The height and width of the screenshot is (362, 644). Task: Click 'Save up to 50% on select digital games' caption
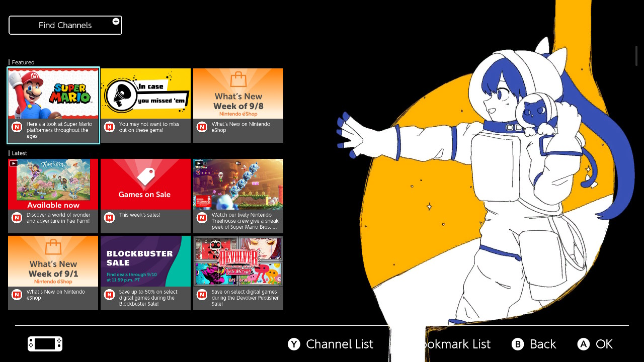pos(148,298)
